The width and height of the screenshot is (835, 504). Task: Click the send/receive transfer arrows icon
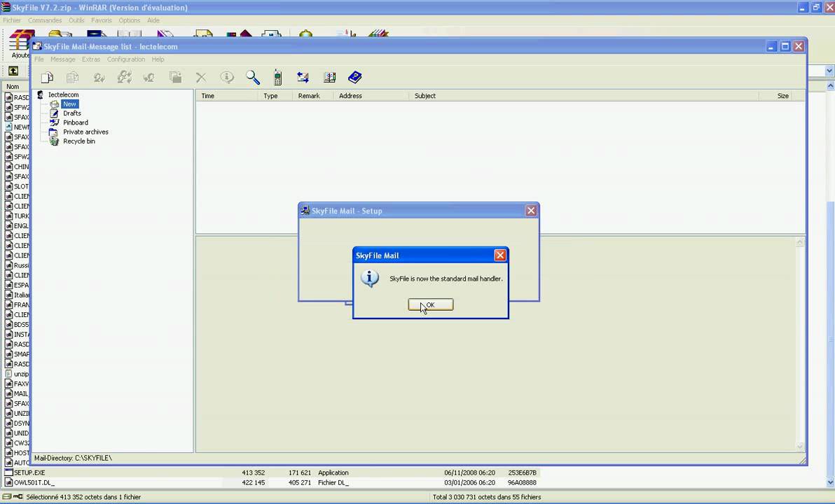point(303,78)
